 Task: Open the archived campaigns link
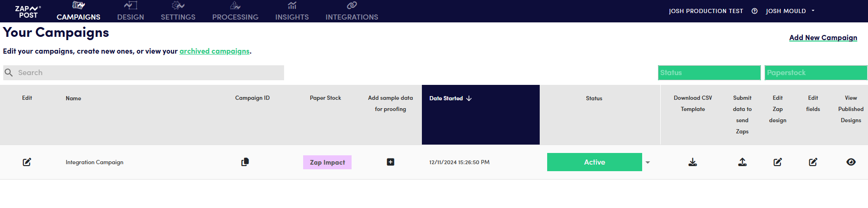[x=214, y=51]
